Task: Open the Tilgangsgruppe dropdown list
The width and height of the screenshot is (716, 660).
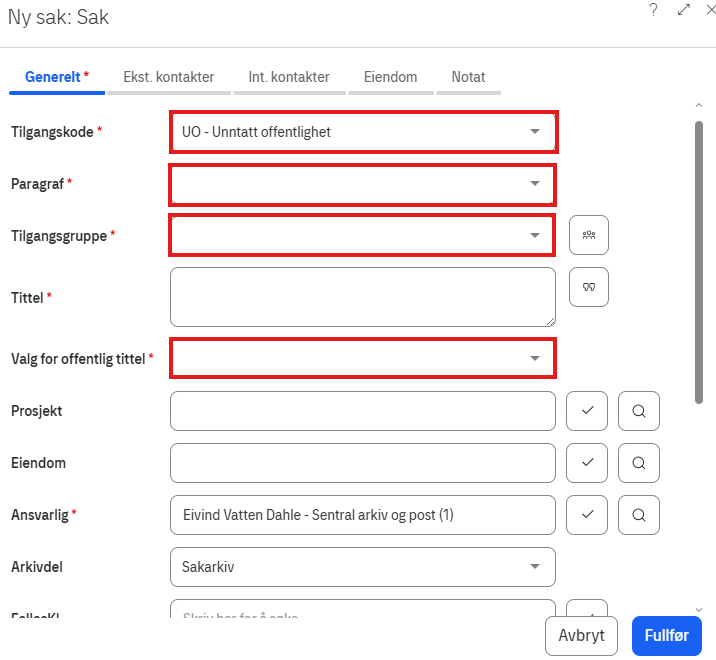Action: (x=534, y=235)
